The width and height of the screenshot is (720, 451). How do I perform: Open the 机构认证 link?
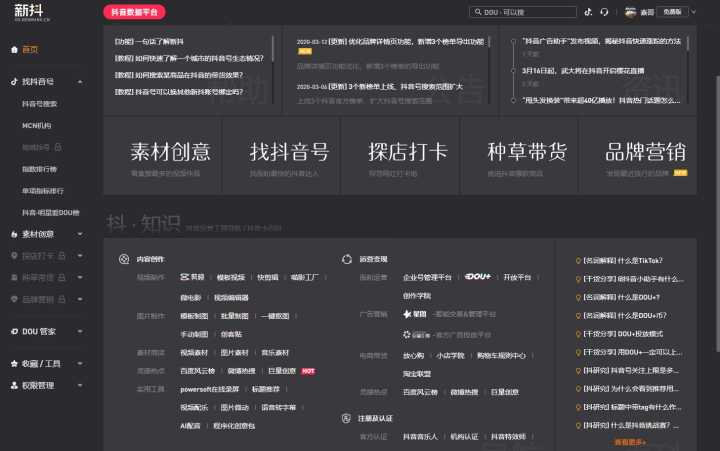(464, 436)
